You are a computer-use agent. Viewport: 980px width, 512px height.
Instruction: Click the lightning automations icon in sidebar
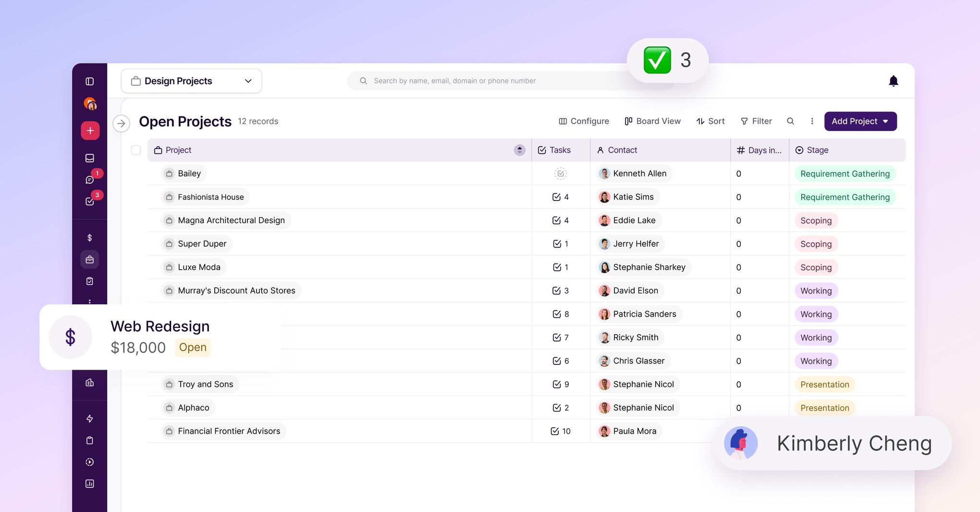point(89,418)
